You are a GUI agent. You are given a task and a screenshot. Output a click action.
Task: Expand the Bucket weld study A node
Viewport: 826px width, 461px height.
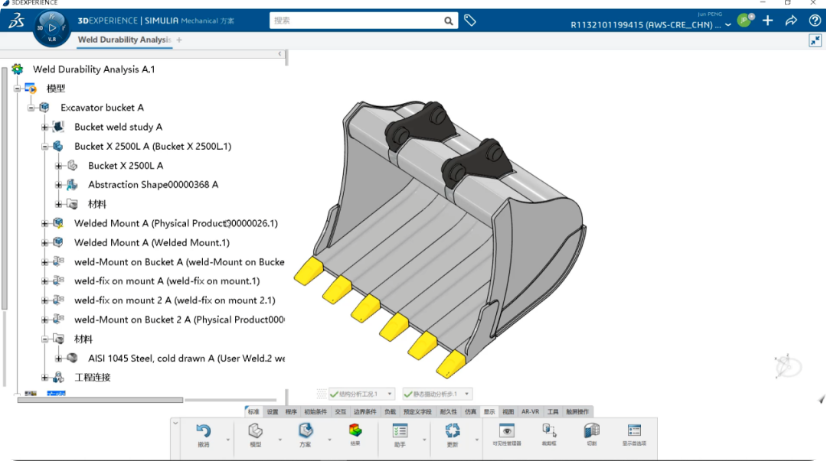(45, 127)
